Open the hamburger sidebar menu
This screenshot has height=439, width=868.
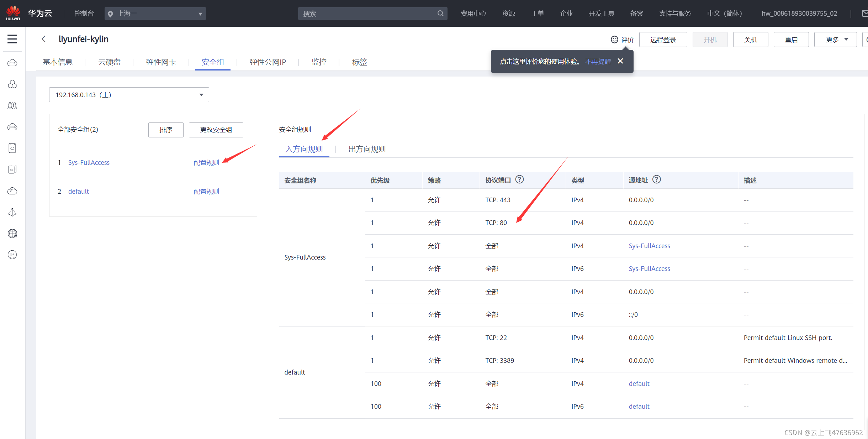pos(12,39)
